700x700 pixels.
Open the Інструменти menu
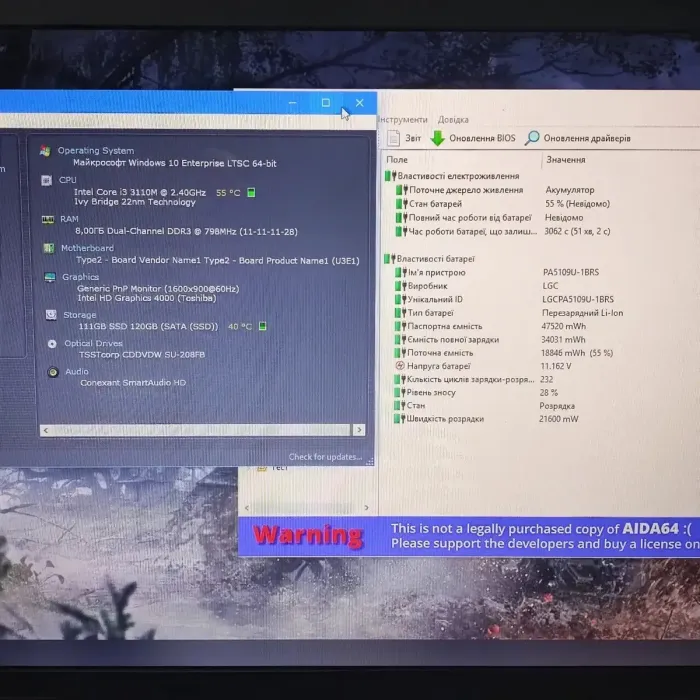pyautogui.click(x=402, y=119)
